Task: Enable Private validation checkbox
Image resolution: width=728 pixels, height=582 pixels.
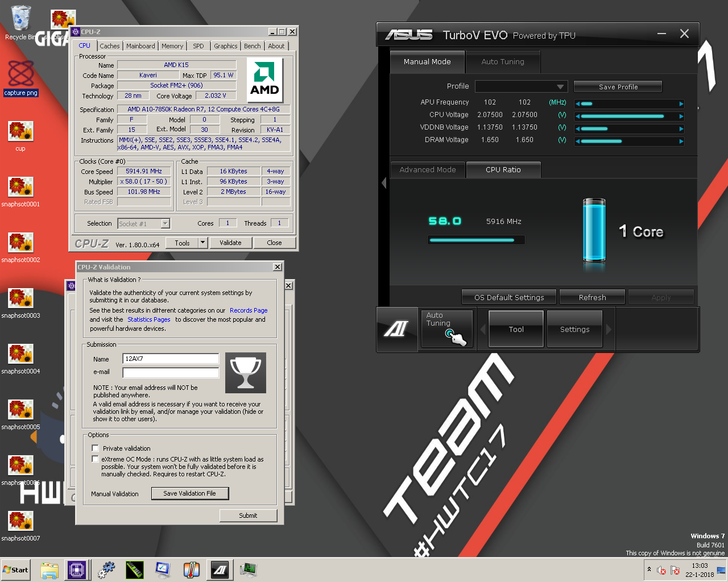Action: point(96,448)
